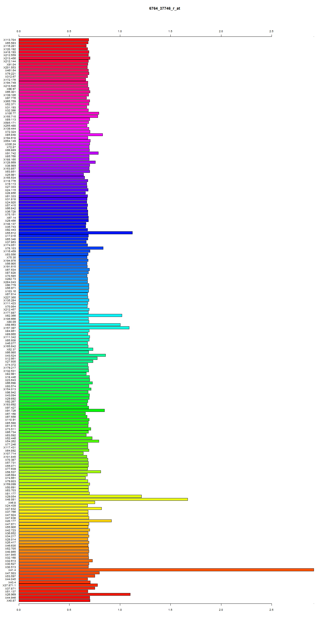Click the yellow bar for X48.081

(103, 499)
